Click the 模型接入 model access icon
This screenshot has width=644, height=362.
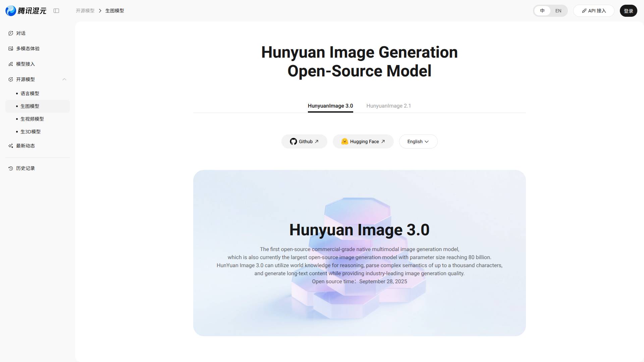(x=11, y=64)
